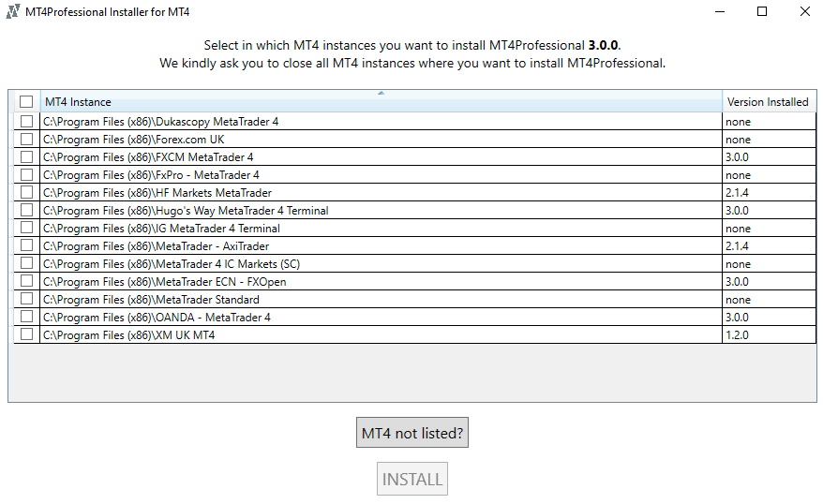
Task: Click the FXCM MetaTrader 4 path text
Action: (148, 157)
